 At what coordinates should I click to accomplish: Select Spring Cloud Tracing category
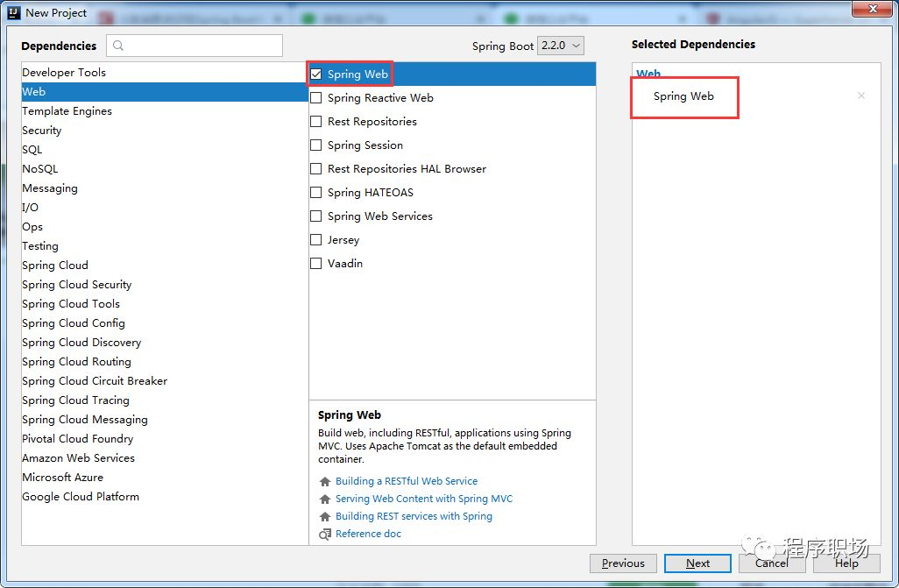165,400
